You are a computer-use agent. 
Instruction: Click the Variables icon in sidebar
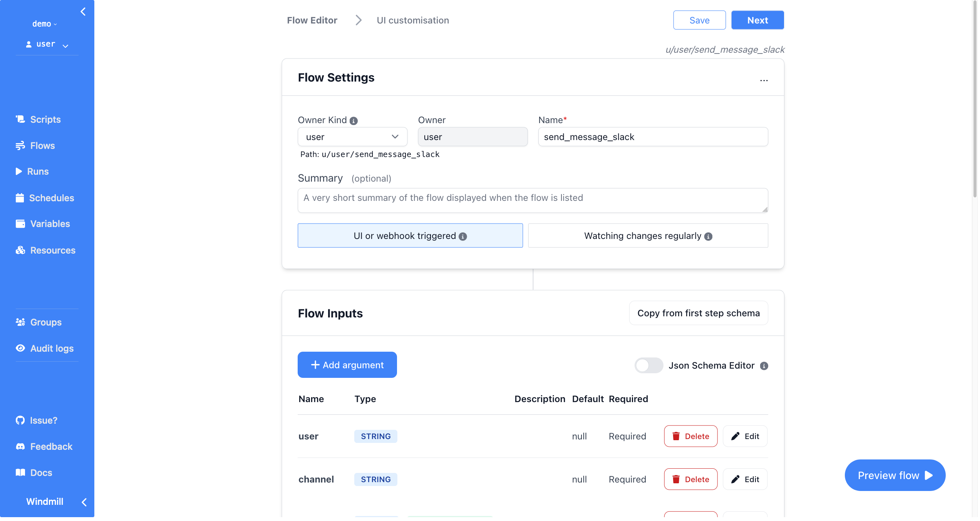tap(20, 224)
